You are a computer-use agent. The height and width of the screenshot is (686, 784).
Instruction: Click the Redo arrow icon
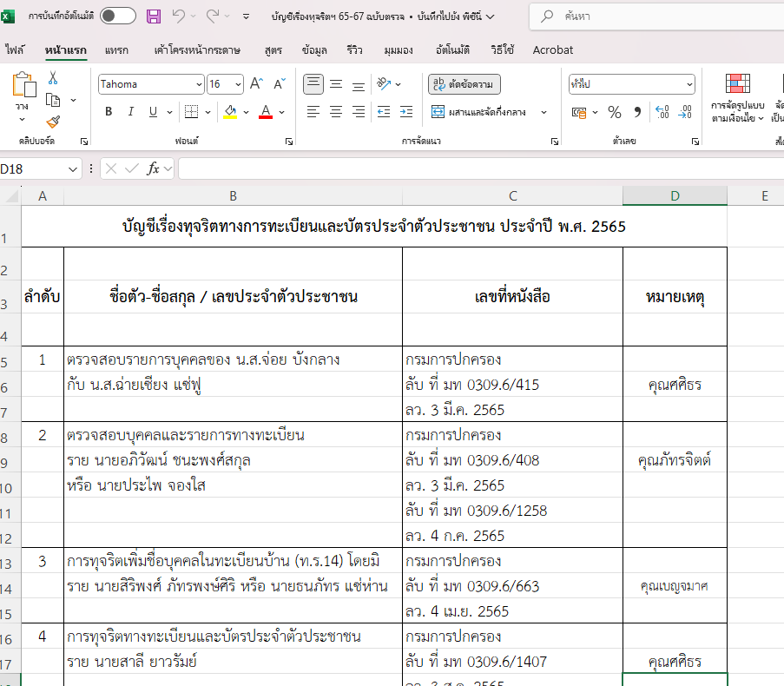tap(213, 16)
